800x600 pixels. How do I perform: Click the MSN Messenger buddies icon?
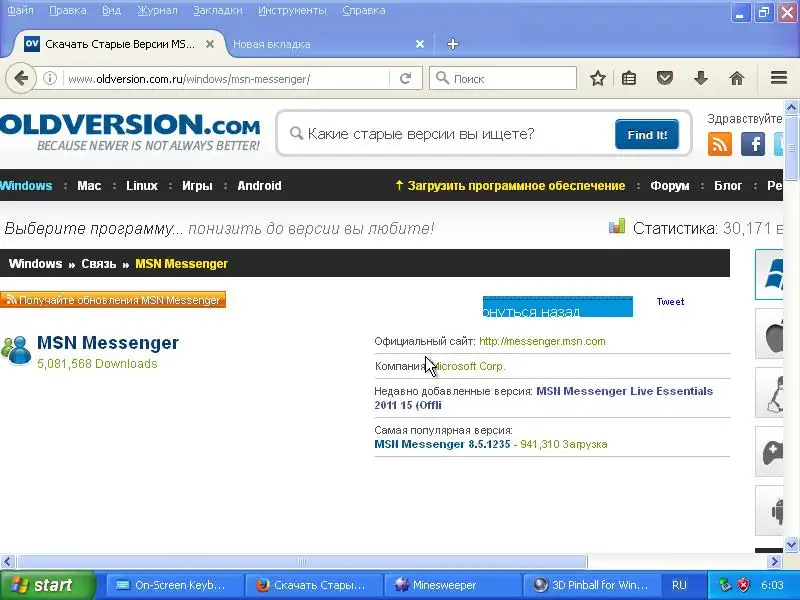(x=16, y=350)
